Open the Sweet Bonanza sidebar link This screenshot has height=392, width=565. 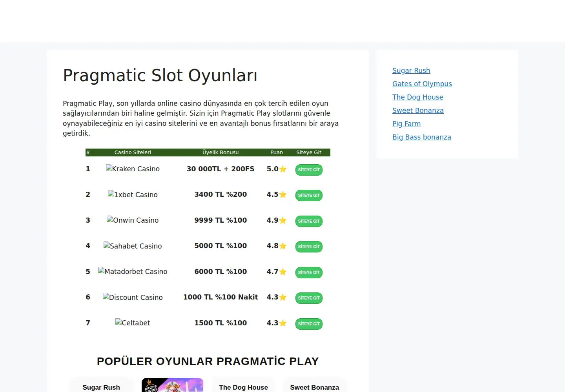click(x=418, y=111)
